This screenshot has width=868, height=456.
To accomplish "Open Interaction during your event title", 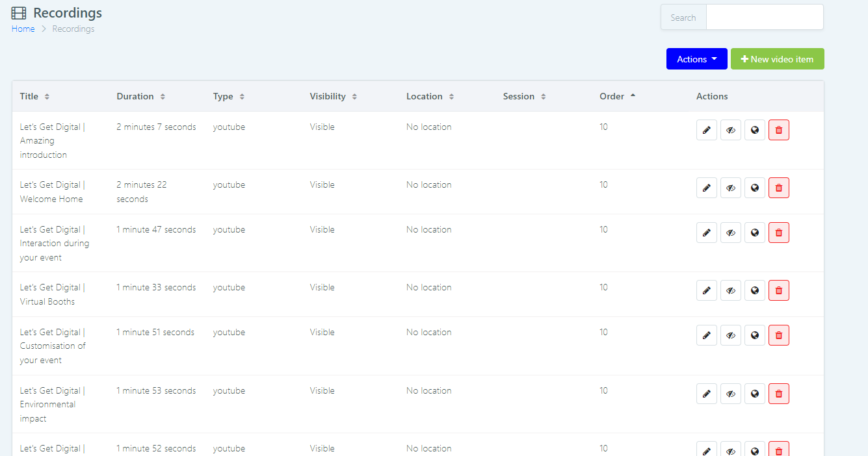I will pos(55,244).
